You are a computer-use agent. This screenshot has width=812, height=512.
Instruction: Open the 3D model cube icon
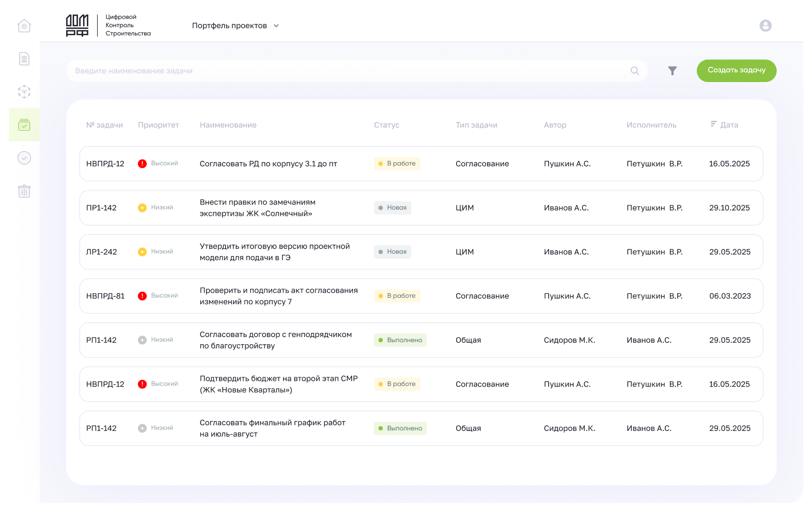24,92
